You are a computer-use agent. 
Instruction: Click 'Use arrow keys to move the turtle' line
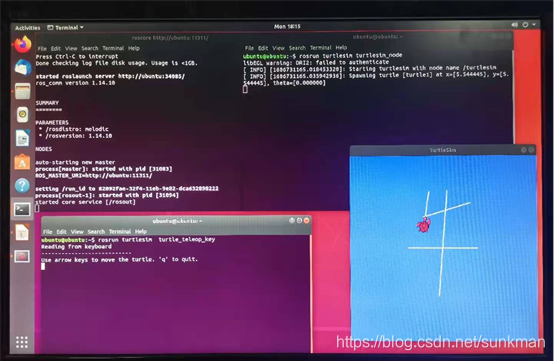[x=120, y=259]
